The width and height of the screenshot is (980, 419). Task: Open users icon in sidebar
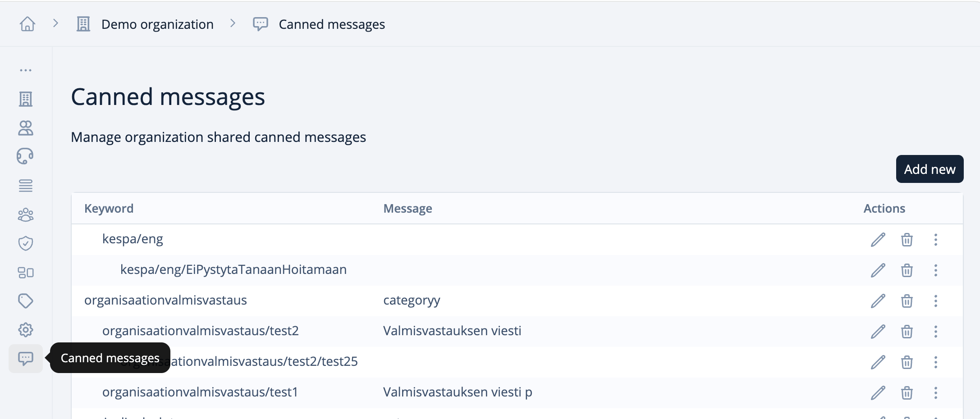(x=26, y=128)
